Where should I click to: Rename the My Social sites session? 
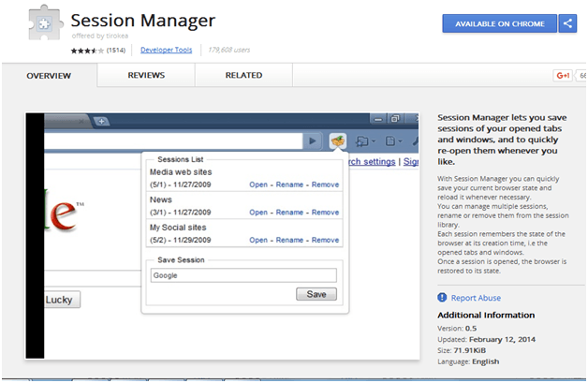[289, 240]
